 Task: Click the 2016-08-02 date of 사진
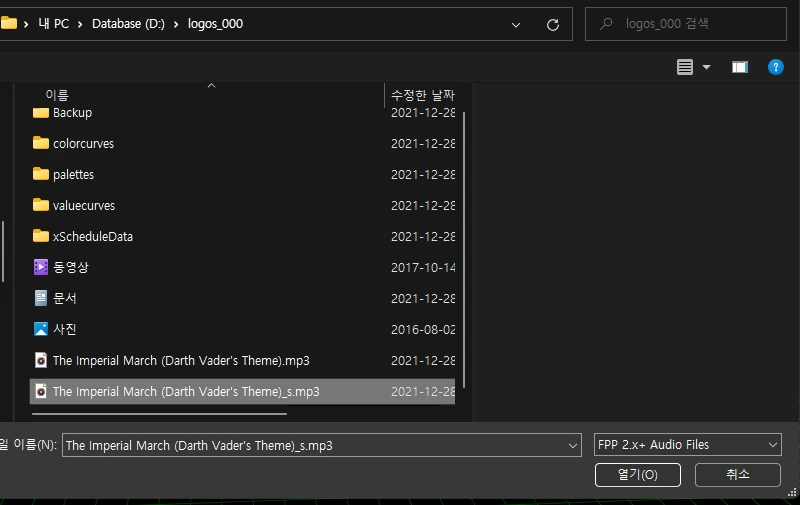click(423, 330)
